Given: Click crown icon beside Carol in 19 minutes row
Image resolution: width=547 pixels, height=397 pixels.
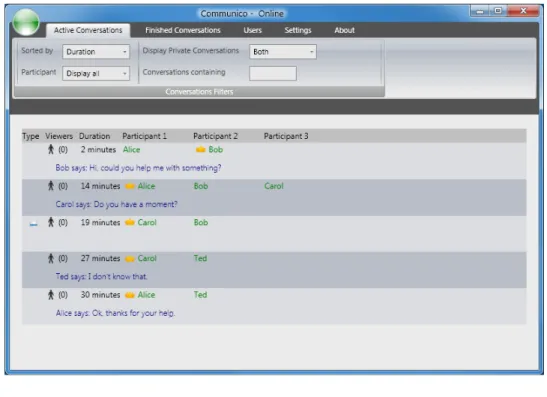Looking at the screenshot, I should pos(130,223).
